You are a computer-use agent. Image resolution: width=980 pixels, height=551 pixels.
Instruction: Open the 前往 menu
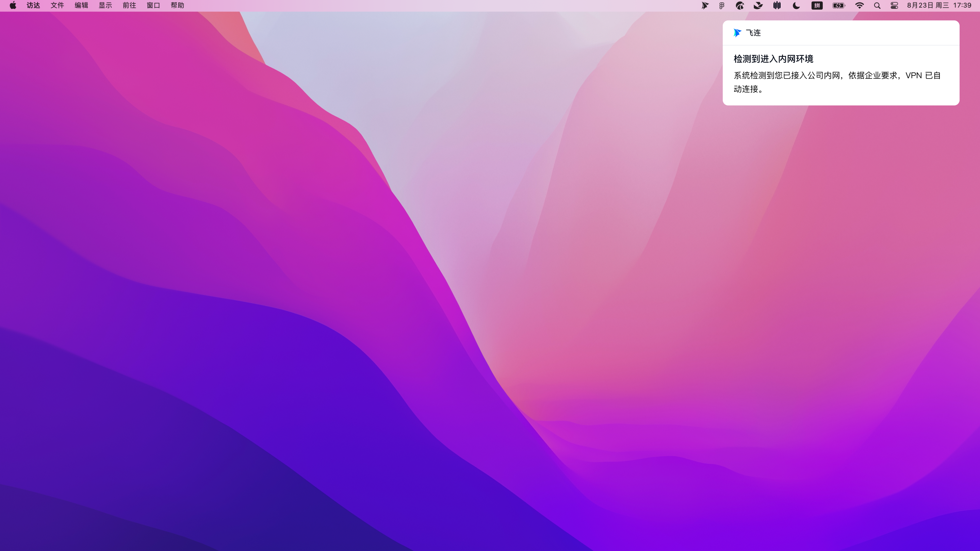click(129, 5)
